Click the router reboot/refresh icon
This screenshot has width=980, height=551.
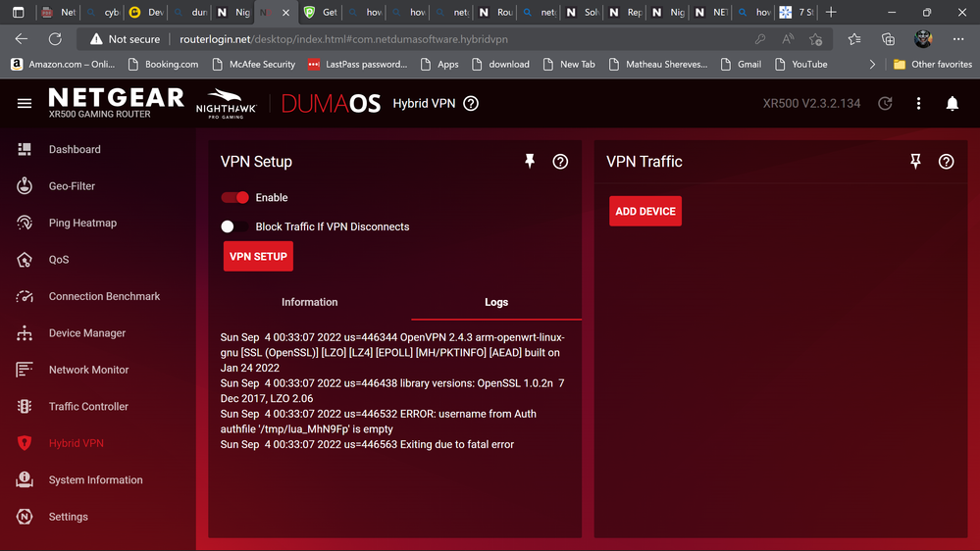point(885,104)
